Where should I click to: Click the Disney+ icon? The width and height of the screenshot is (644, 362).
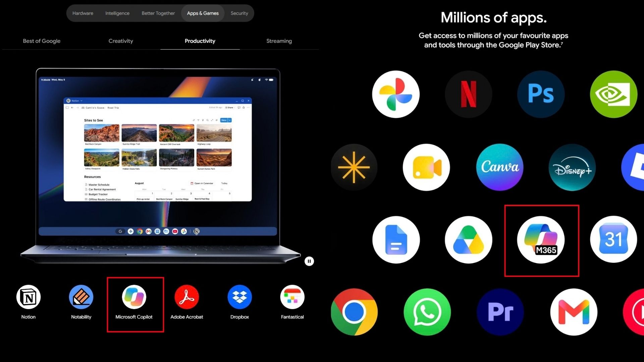click(572, 167)
